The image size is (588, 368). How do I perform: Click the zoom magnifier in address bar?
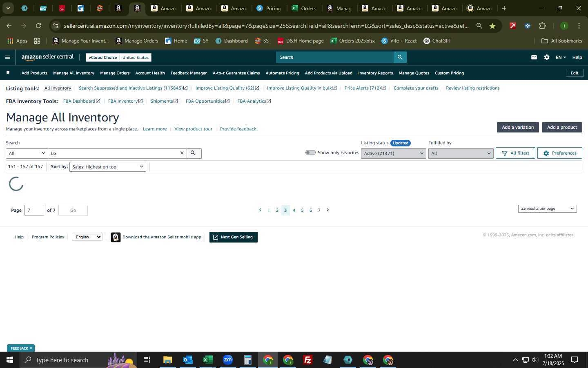tap(479, 26)
